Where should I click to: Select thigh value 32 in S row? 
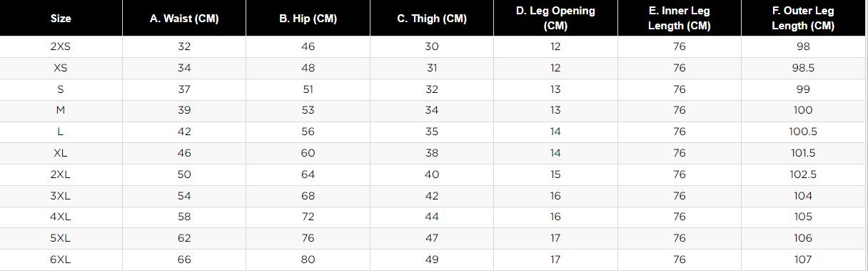pyautogui.click(x=432, y=89)
